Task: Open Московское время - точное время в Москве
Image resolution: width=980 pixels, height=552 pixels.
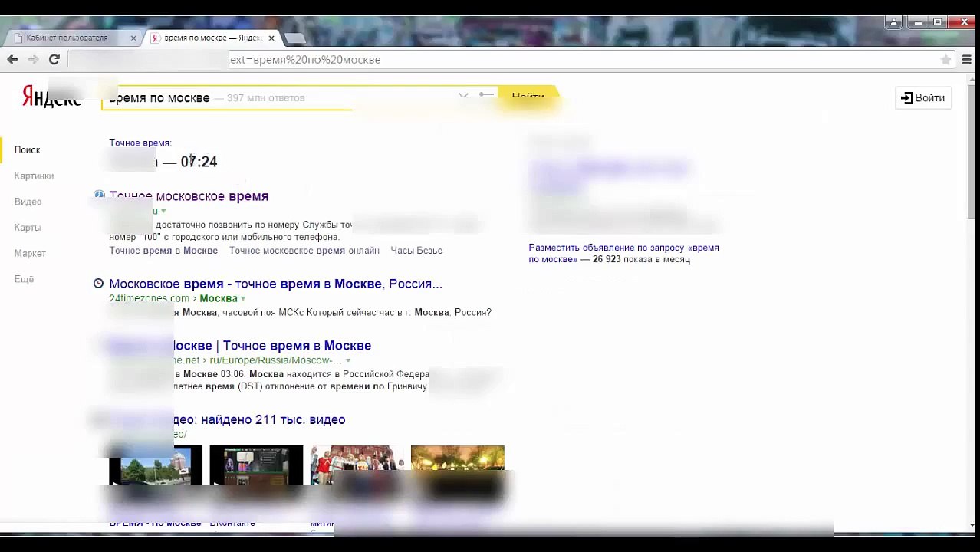Action: [275, 284]
